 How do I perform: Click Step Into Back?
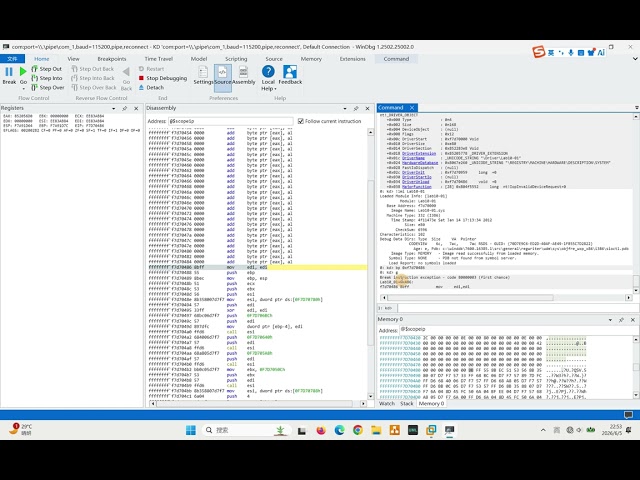pos(93,78)
